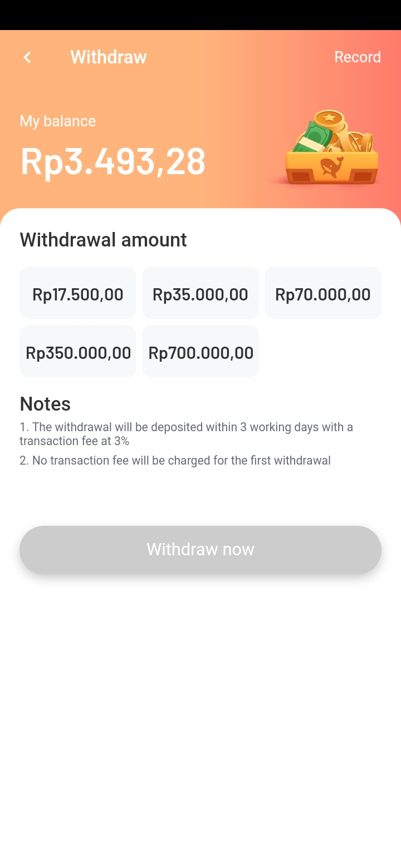Pick the Rp70.000,00 amount tile

point(323,293)
